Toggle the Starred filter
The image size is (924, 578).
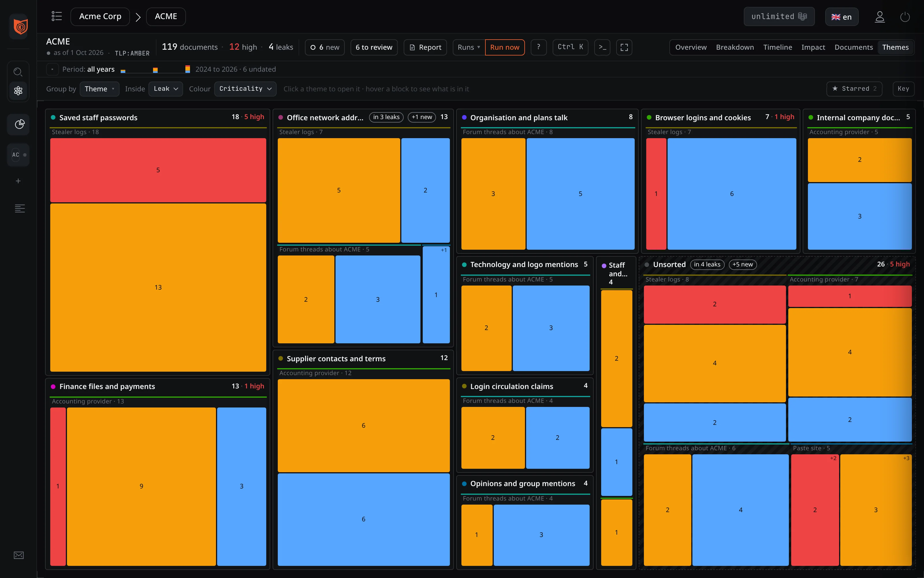pyautogui.click(x=854, y=89)
